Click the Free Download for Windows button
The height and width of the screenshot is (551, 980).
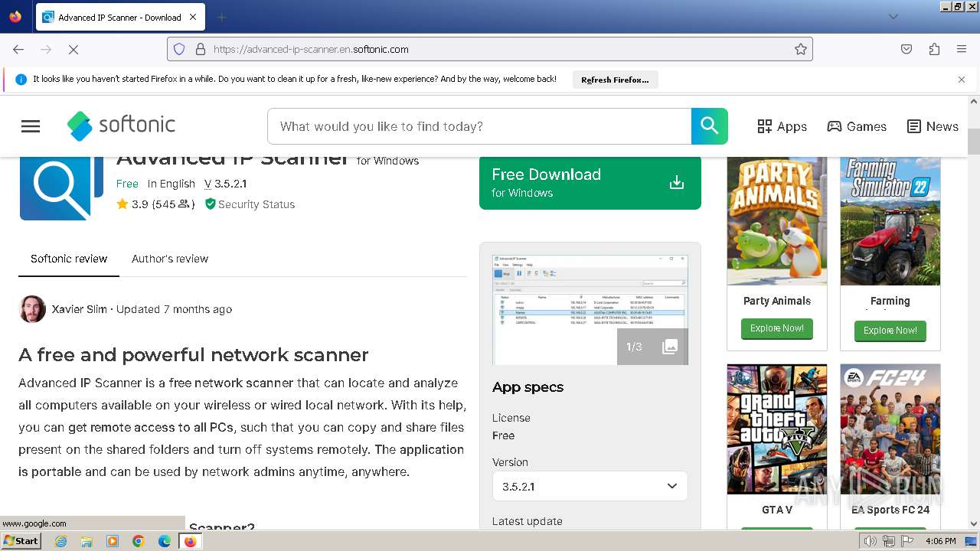[x=590, y=183]
